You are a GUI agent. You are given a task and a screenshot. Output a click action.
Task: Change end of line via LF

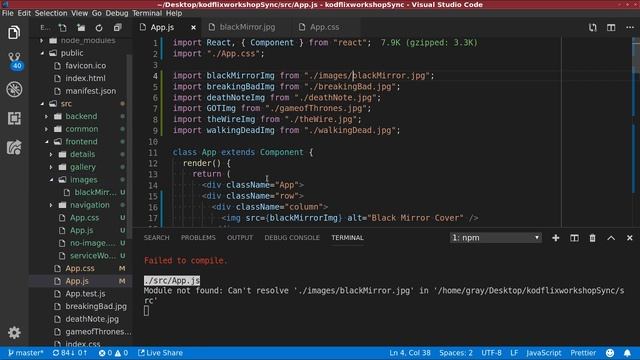514,353
